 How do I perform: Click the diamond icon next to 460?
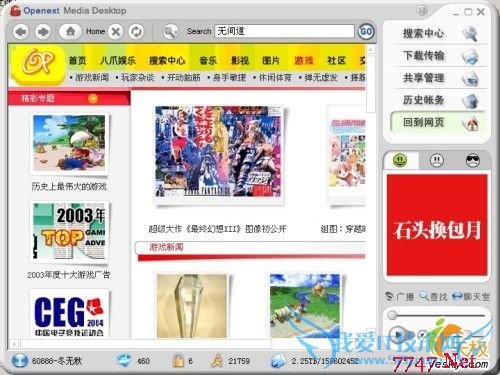(124, 361)
